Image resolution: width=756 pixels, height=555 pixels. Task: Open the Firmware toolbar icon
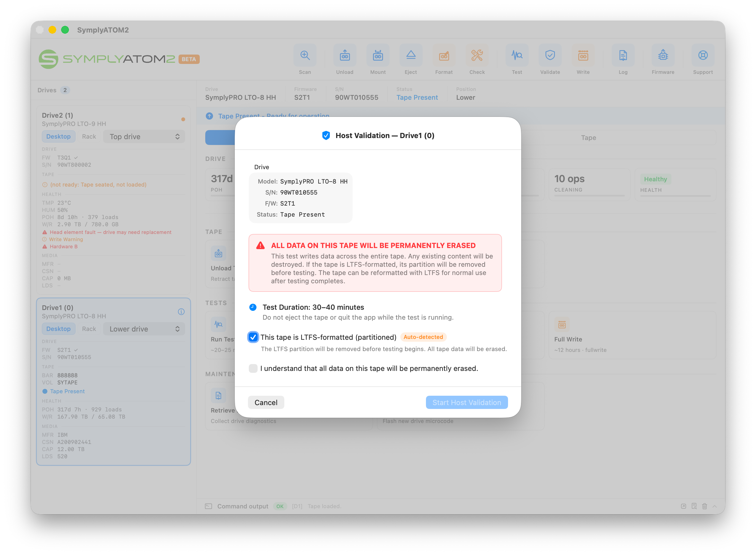663,55
